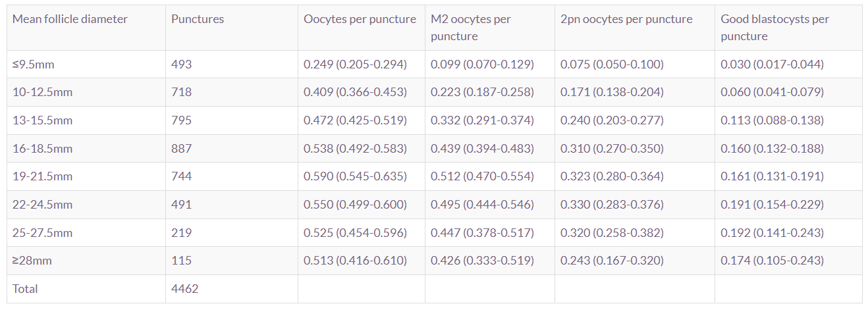The width and height of the screenshot is (868, 310).
Task: Click cell '0.310 (0.270-0.350)'
Action: [x=612, y=149]
